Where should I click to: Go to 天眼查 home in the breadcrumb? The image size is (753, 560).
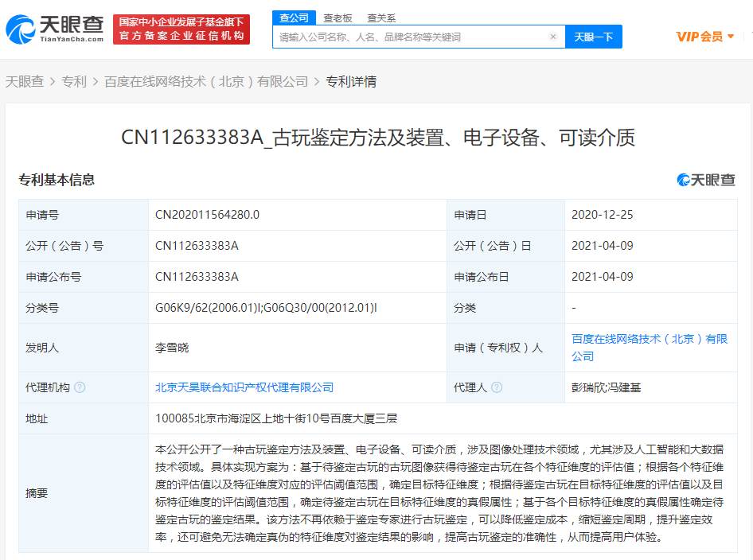coord(25,81)
